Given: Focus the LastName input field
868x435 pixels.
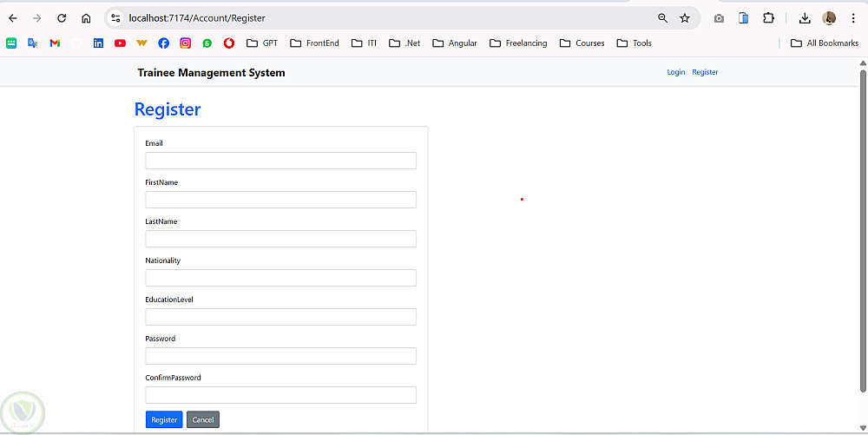Looking at the screenshot, I should point(280,239).
